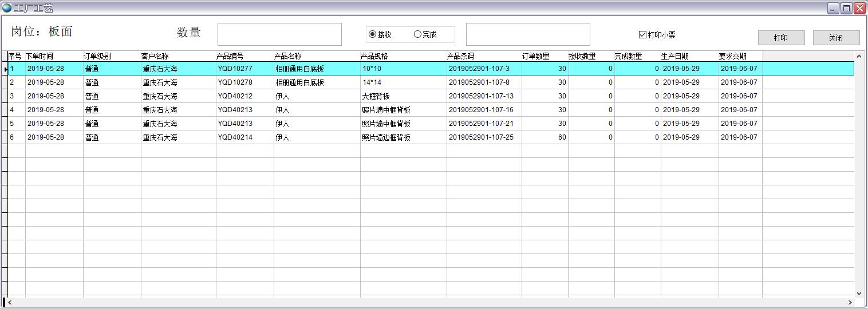Click the 关闭 button
Image resolution: width=868 pixels, height=309 pixels.
pyautogui.click(x=836, y=38)
